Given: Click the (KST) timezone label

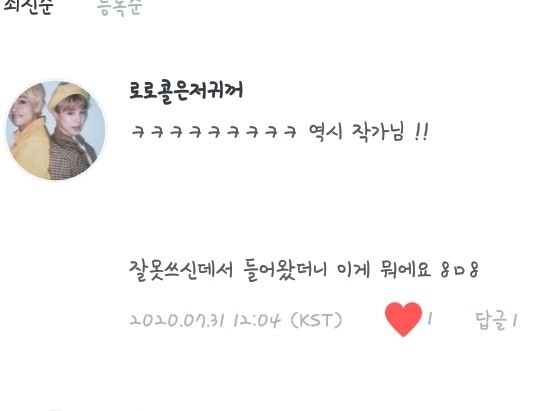Looking at the screenshot, I should 316,320.
